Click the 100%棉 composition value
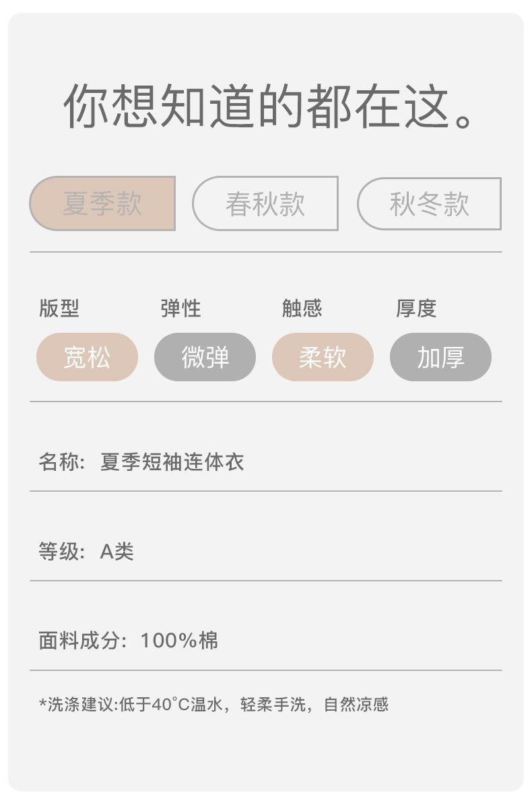 tap(179, 641)
